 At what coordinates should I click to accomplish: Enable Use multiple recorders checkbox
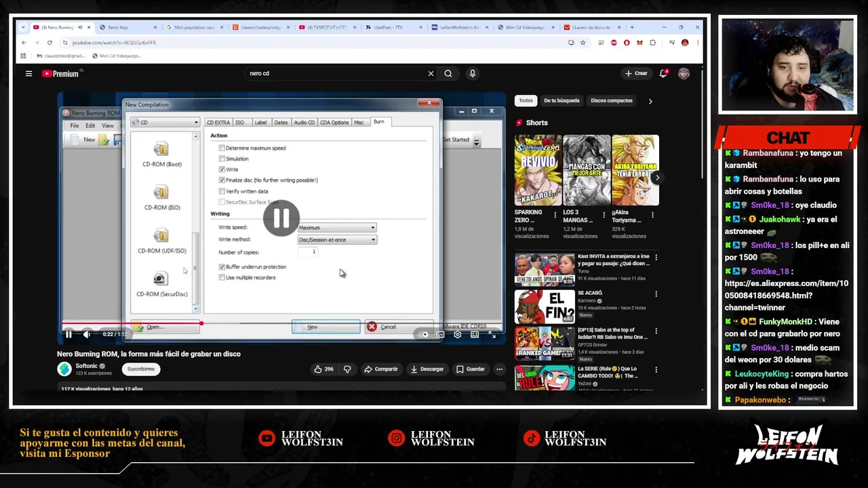click(222, 278)
